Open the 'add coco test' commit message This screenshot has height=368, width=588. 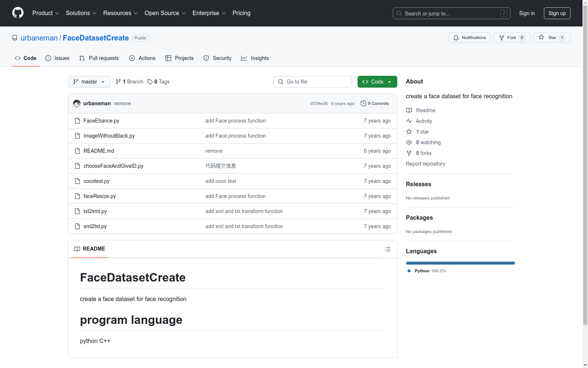click(x=221, y=181)
